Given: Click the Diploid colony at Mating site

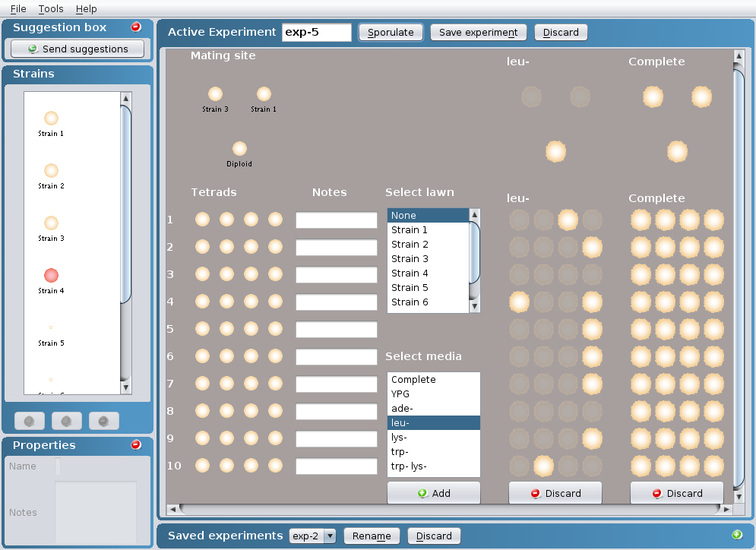Looking at the screenshot, I should [x=239, y=148].
